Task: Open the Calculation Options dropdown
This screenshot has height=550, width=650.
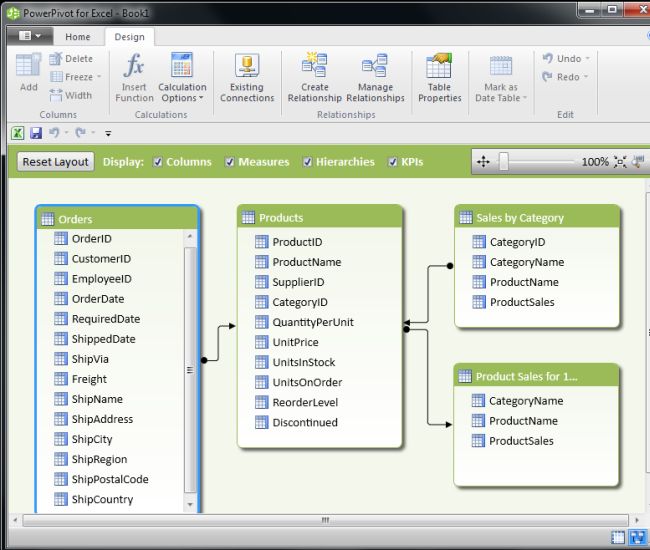Action: [x=182, y=78]
